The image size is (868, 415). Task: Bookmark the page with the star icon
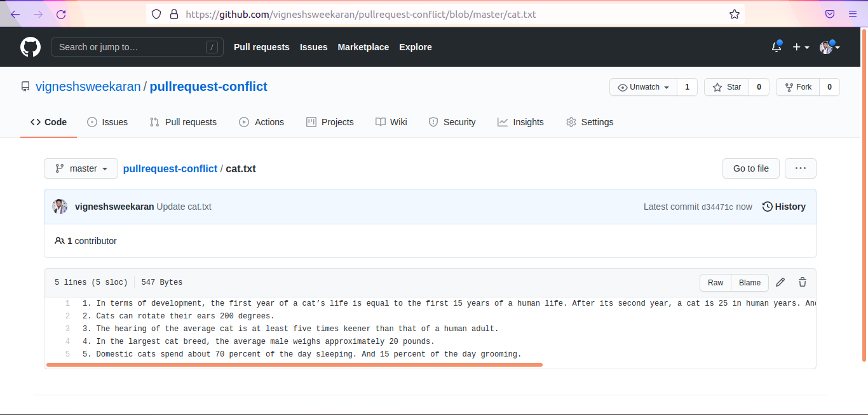pyautogui.click(x=734, y=13)
